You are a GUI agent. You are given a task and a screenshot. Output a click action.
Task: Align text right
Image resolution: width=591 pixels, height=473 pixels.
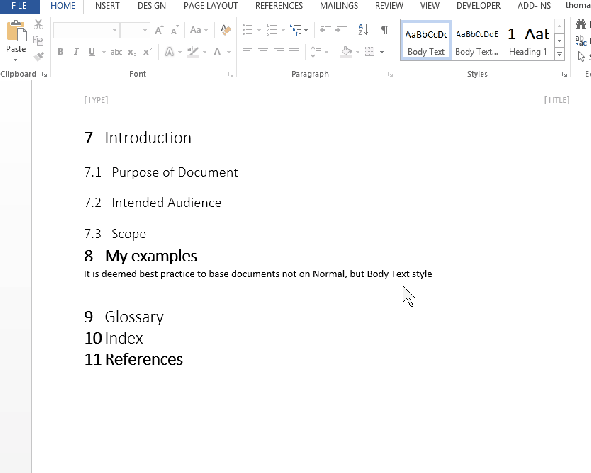279,50
